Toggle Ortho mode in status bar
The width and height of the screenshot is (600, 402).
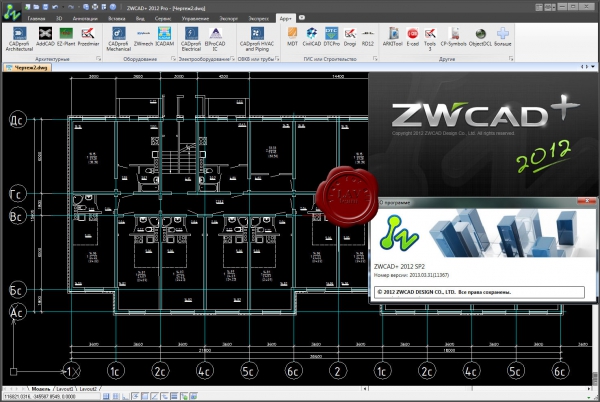coord(125,397)
